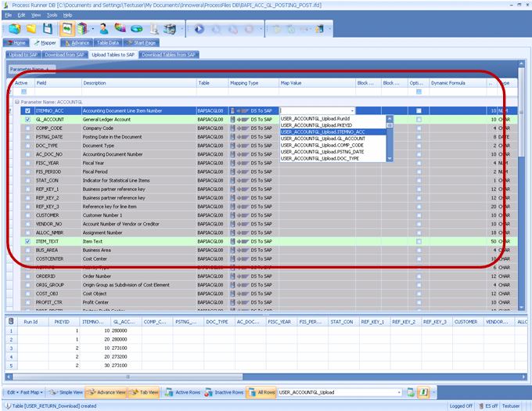The width and height of the screenshot is (532, 411).
Task: Click the sheet icon at data grid corner
Action: pyautogui.click(x=11, y=321)
